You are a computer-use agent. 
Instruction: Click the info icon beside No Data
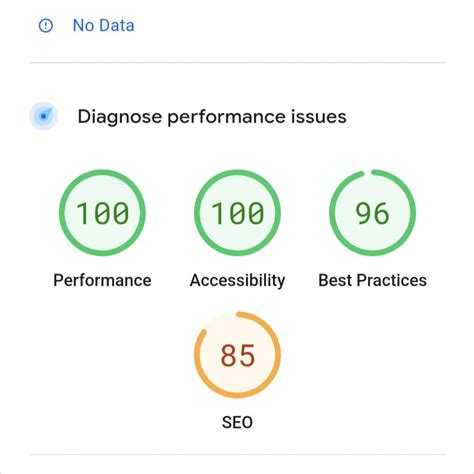coord(46,25)
